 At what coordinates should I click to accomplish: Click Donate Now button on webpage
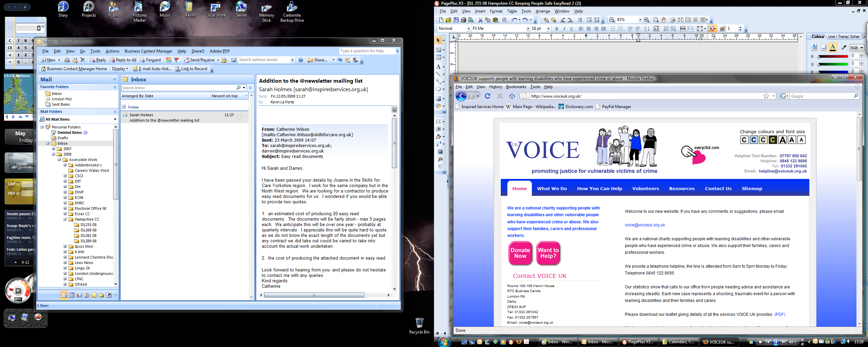pyautogui.click(x=520, y=253)
